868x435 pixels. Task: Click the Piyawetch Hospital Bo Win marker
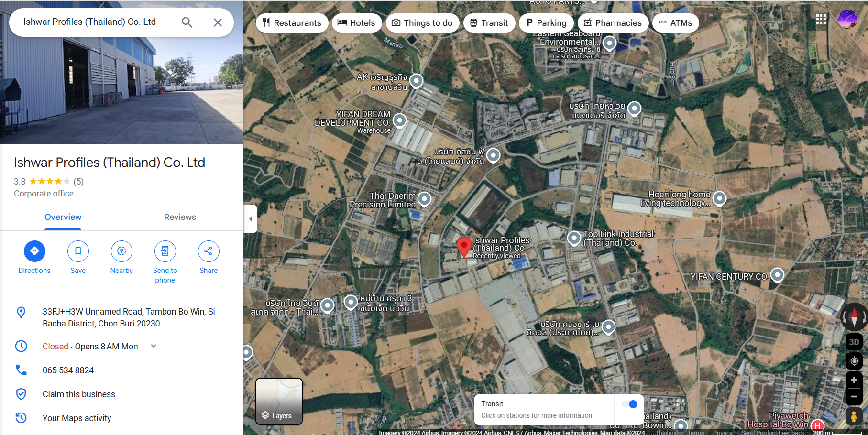coord(817,425)
